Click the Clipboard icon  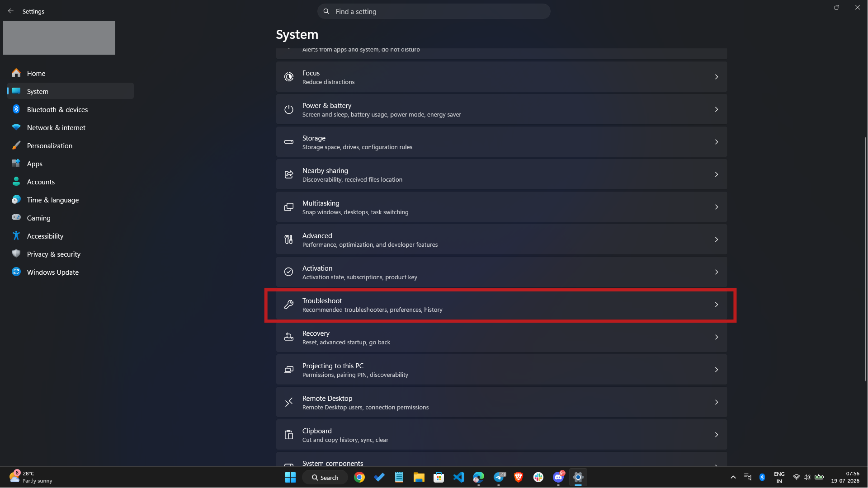click(288, 435)
